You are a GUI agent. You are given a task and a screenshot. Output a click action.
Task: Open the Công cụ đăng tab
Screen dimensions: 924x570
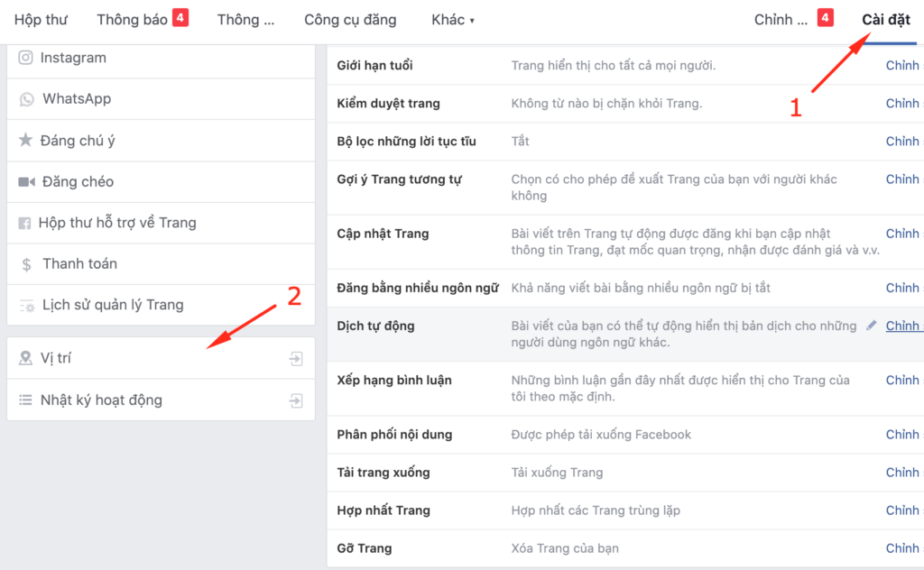click(350, 20)
